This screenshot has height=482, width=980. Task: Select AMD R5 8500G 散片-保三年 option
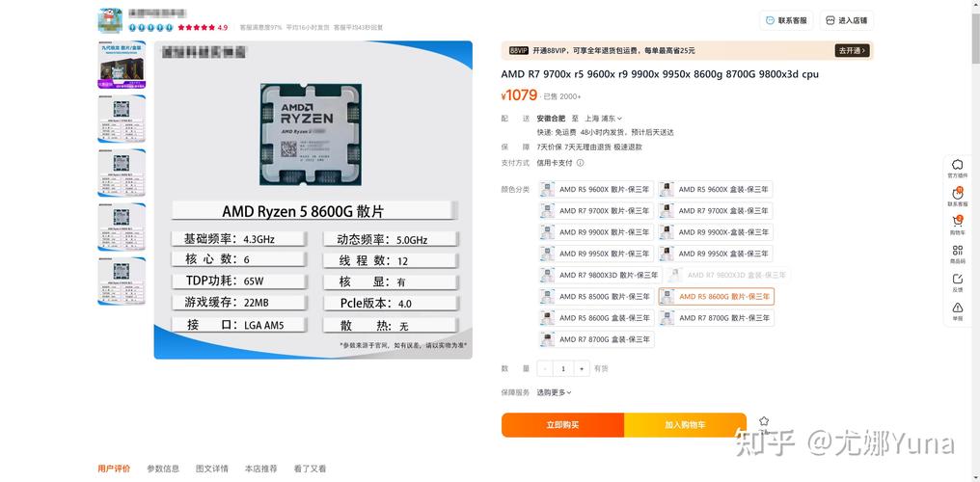(x=596, y=297)
